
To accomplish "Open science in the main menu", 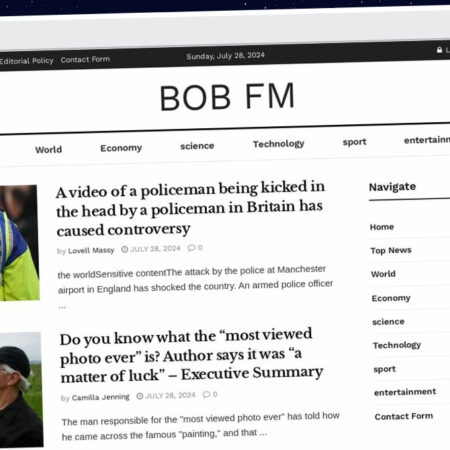I will (x=197, y=146).
